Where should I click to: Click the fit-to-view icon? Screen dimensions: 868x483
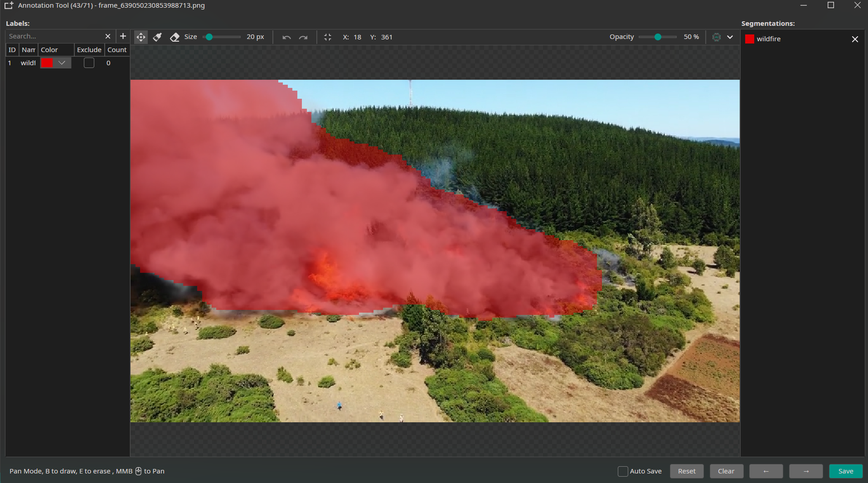pyautogui.click(x=328, y=37)
